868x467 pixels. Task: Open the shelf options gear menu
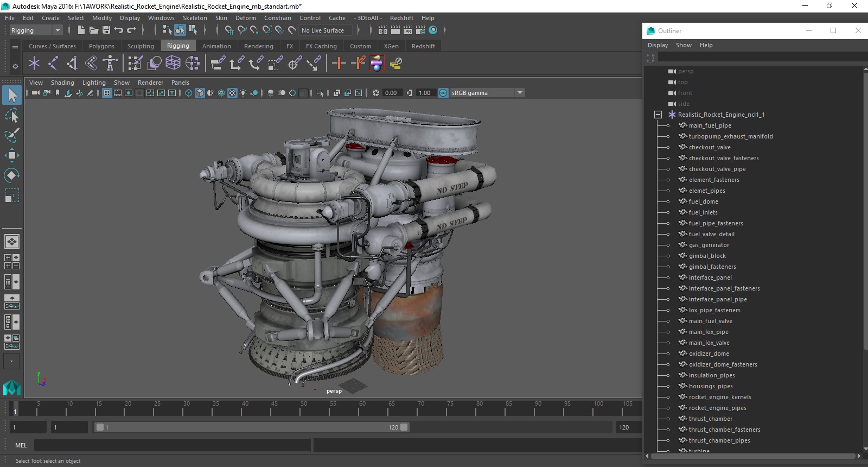[15, 66]
